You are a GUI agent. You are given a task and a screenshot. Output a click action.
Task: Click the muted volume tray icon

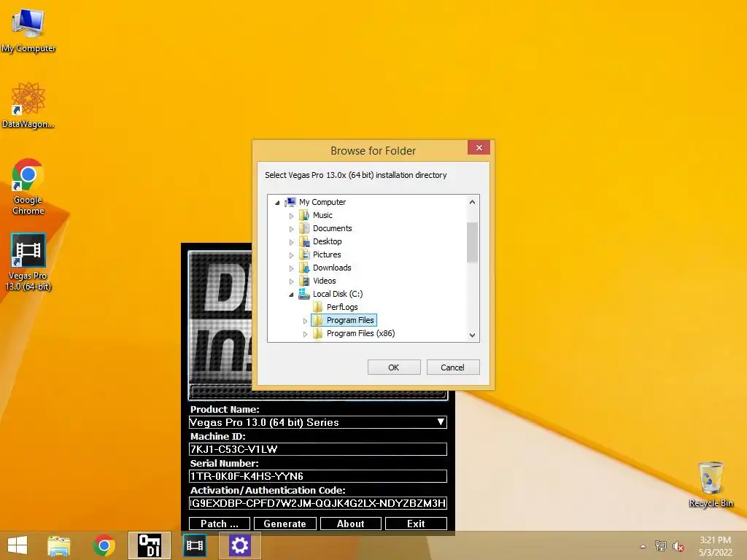678,546
